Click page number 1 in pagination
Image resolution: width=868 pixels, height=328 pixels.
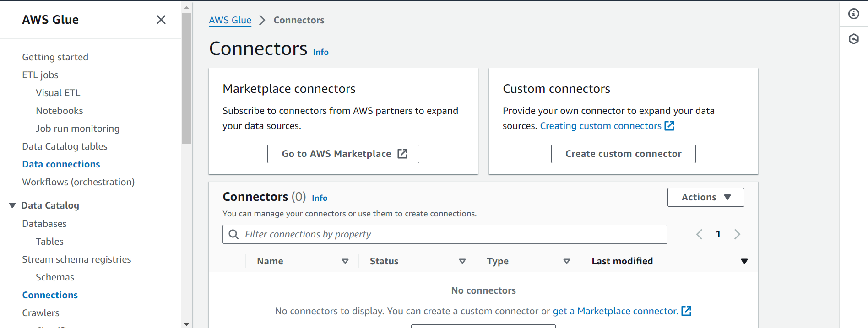pos(718,234)
